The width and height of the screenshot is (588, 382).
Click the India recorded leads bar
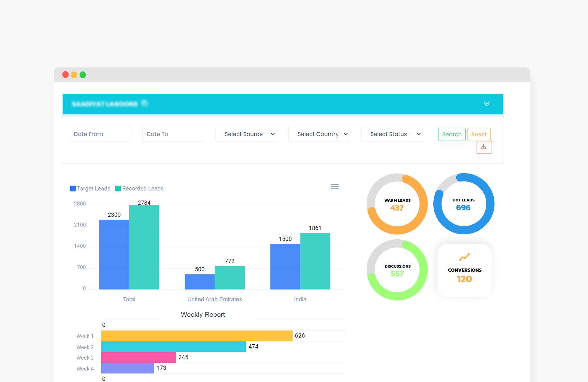[x=315, y=261]
